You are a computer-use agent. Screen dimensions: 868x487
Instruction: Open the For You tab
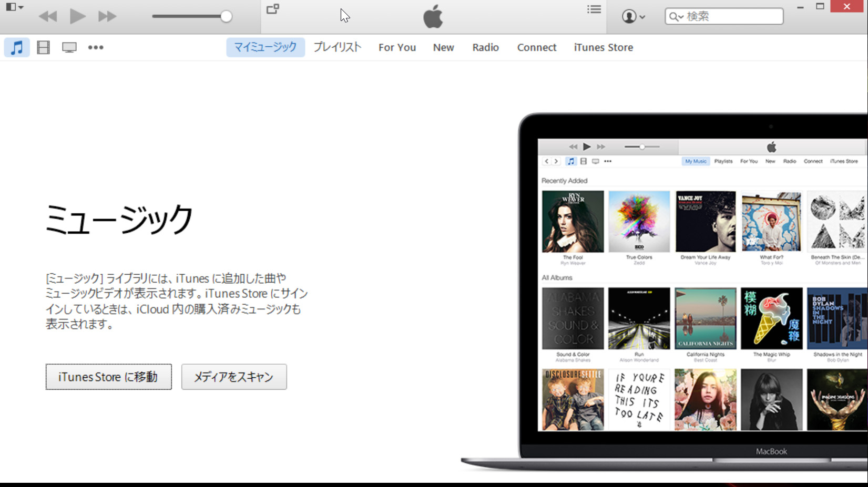(x=397, y=47)
